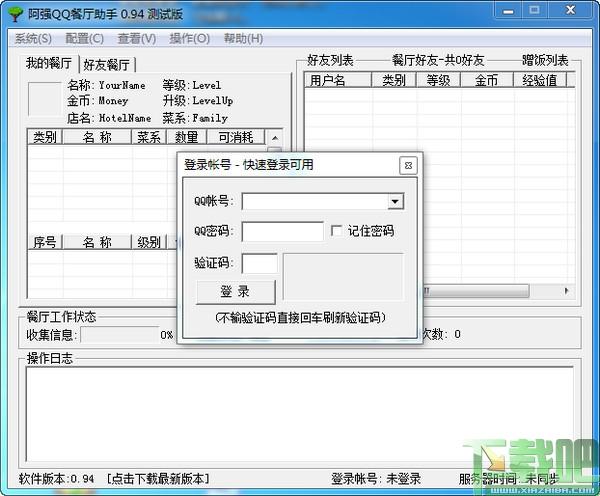The height and width of the screenshot is (496, 600).
Task: Click the captcha image area
Action: click(x=343, y=276)
